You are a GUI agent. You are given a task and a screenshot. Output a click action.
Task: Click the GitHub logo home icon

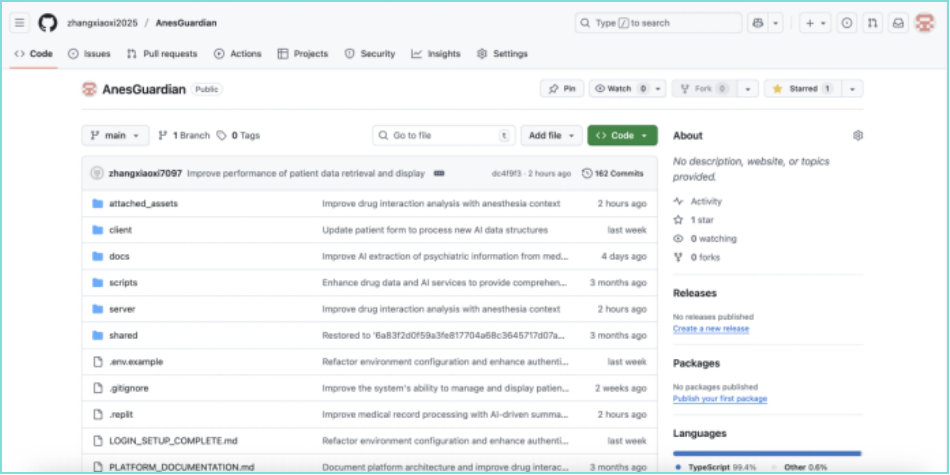coord(47,23)
